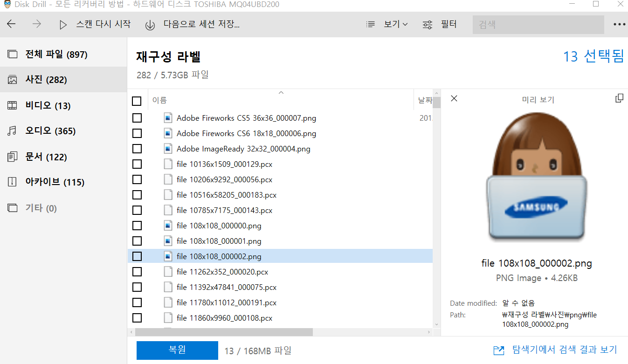Go back with the left arrow icon
Viewport: 628px width, 364px height.
tap(11, 24)
